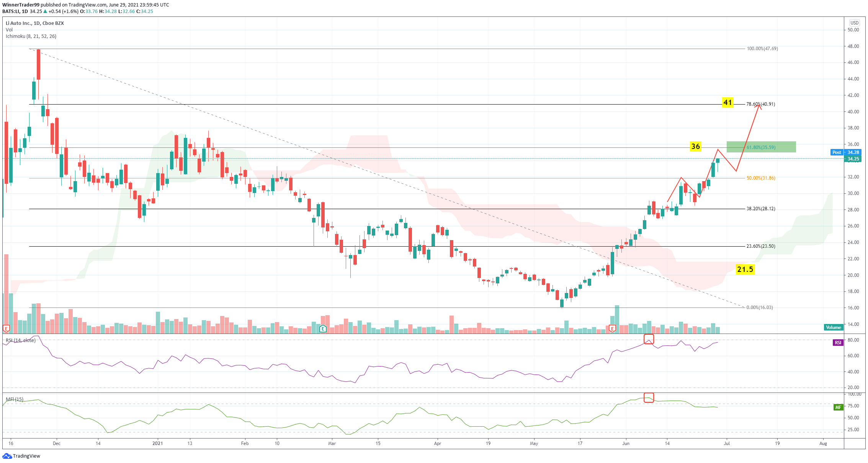The image size is (868, 463).
Task: Select the 78.60%(40.91) Fibonacci label
Action: coord(760,104)
